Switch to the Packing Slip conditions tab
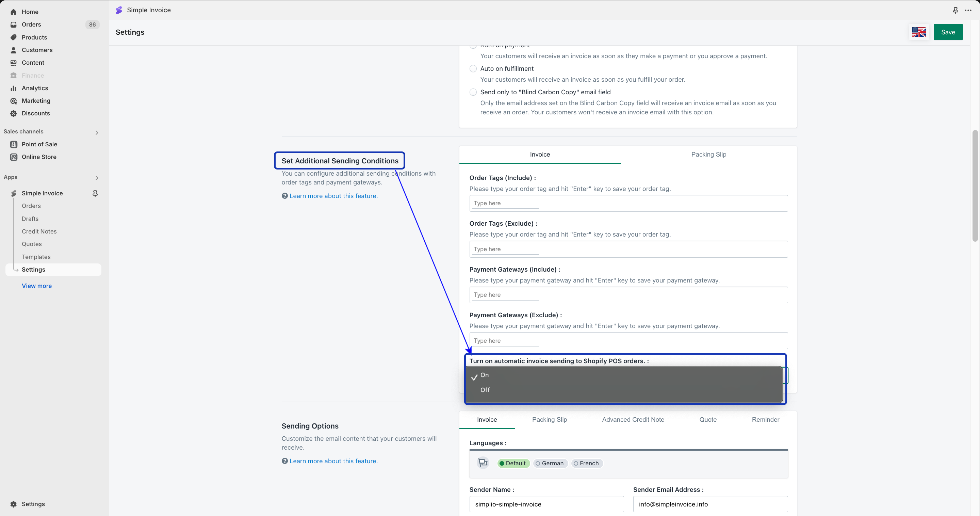Screen dimensions: 980x516 click(x=708, y=155)
